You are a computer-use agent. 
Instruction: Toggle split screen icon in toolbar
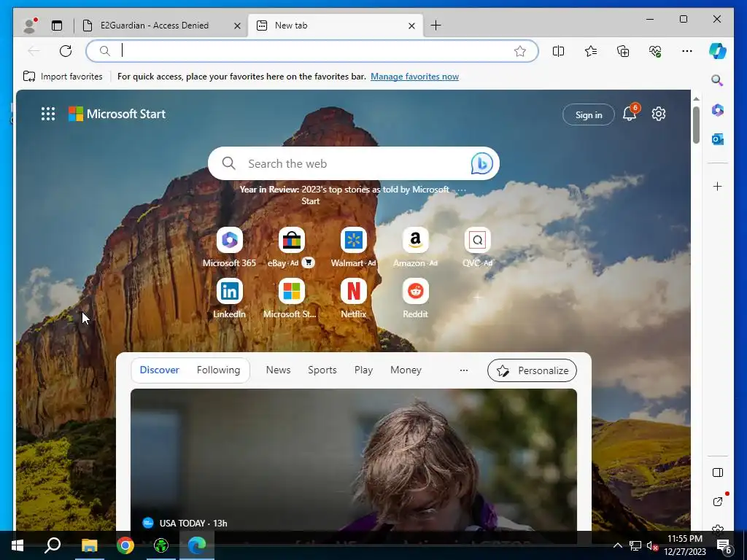[x=558, y=51]
